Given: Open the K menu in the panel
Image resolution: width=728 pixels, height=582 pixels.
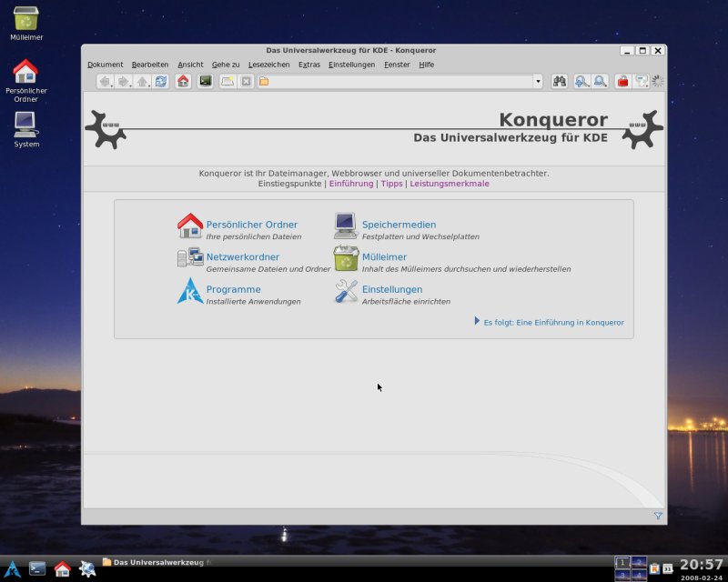Looking at the screenshot, I should [13, 568].
